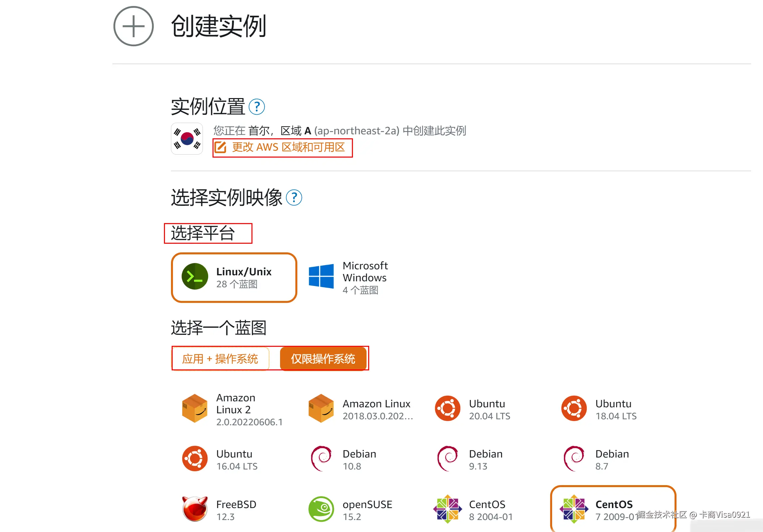Open help icon next to 选择实例映像

tap(294, 198)
